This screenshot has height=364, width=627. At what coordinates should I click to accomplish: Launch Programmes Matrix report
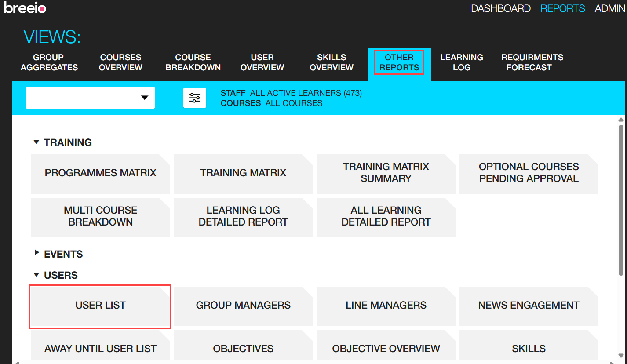click(x=100, y=173)
